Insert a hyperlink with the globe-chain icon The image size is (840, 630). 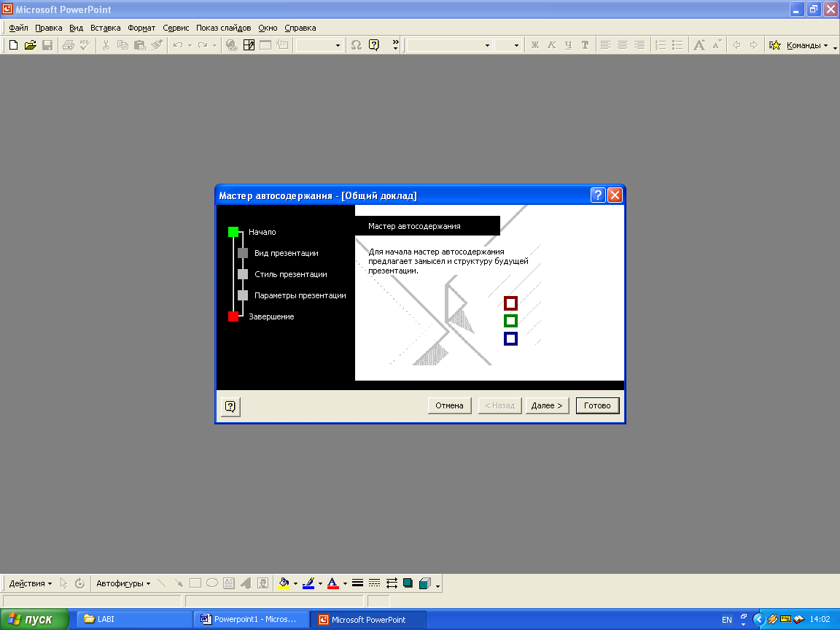231,45
